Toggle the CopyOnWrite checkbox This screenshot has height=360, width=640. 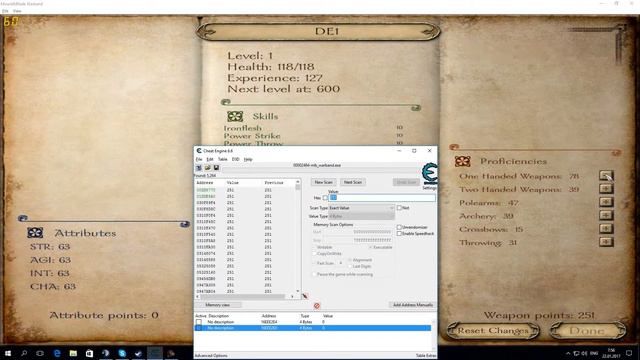pyautogui.click(x=315, y=253)
